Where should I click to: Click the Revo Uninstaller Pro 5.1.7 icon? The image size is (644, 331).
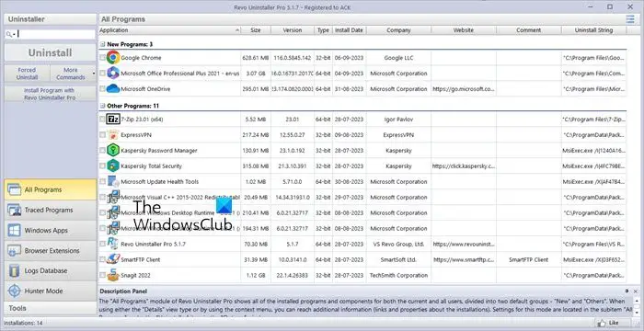click(x=113, y=244)
